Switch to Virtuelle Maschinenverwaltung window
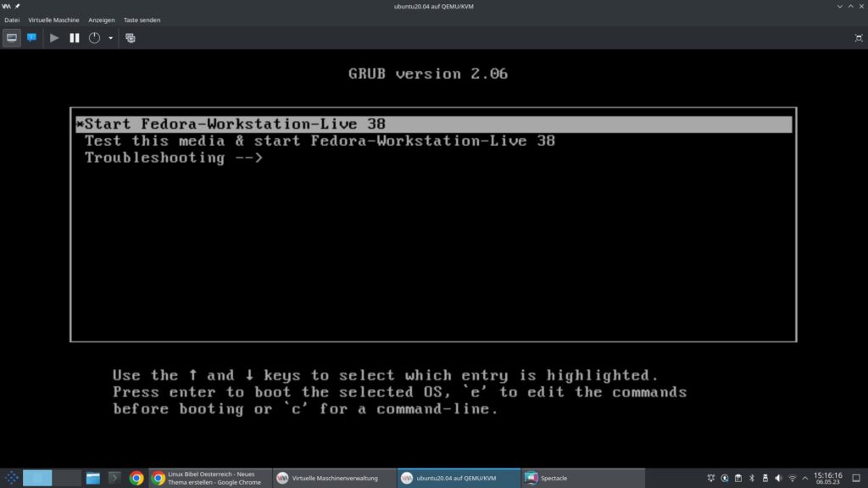Image resolution: width=868 pixels, height=488 pixels. [334, 478]
